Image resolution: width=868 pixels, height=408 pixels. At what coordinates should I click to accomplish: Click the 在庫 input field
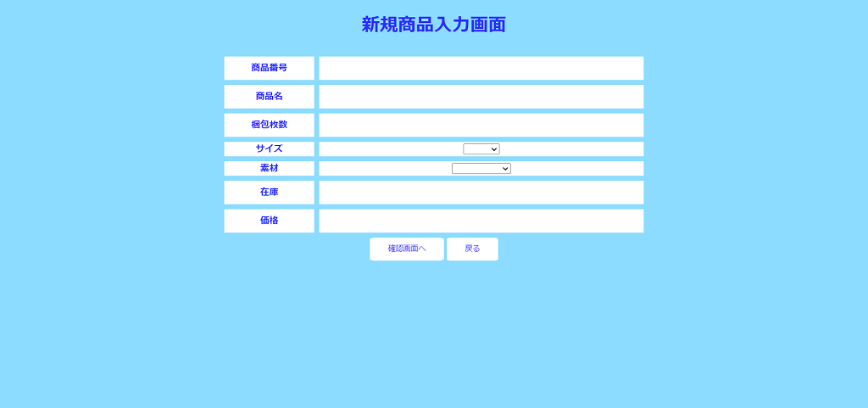[481, 193]
